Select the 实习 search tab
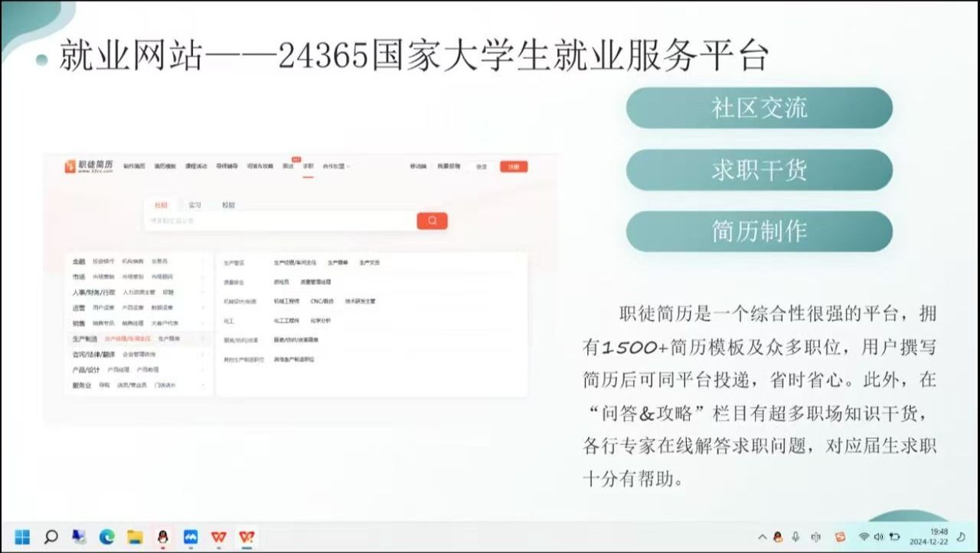 (x=194, y=205)
